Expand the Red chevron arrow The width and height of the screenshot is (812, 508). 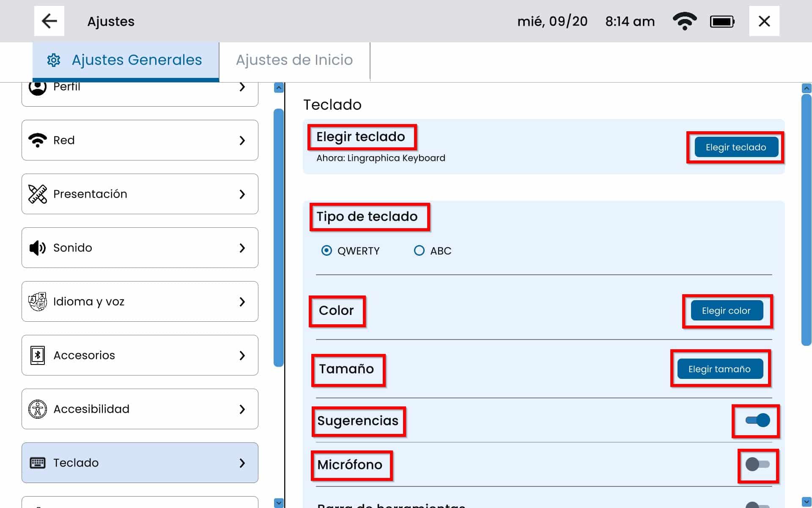pos(242,140)
